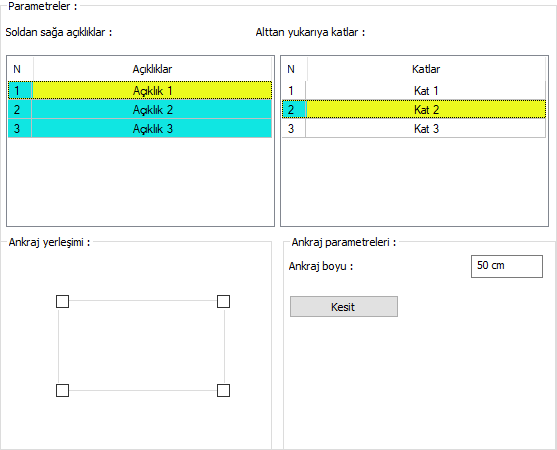This screenshot has width=557, height=450.
Task: Select the Açıklık 3 row
Action: tap(140, 128)
